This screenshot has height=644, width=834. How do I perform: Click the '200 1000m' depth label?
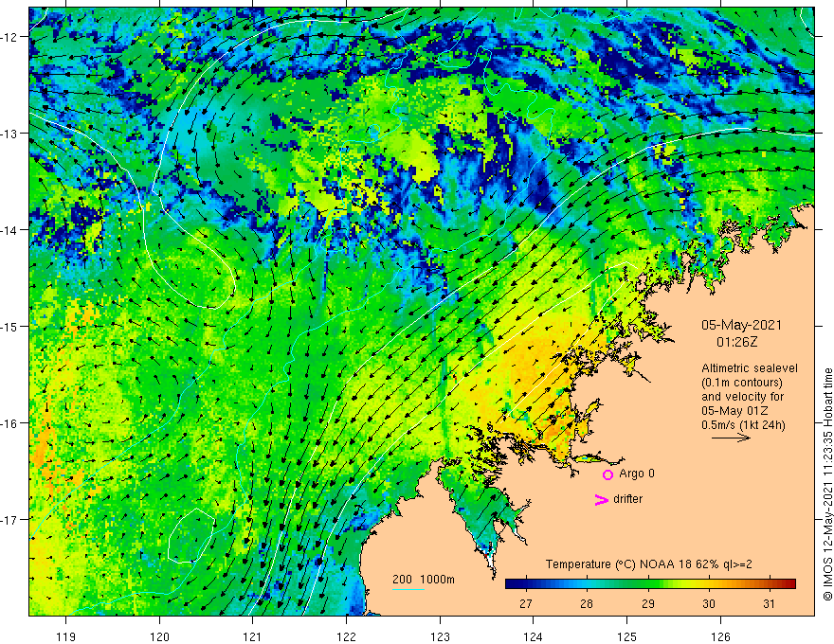[x=424, y=580]
